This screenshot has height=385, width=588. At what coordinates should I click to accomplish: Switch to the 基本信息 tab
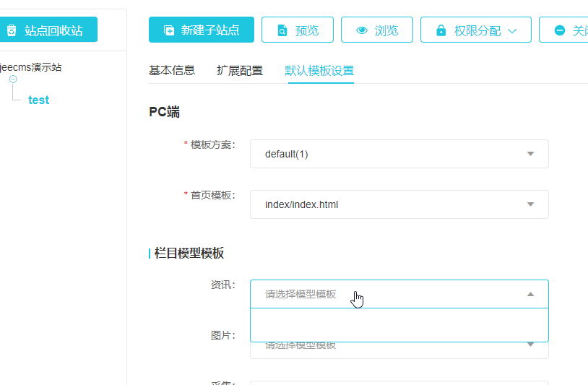[172, 71]
